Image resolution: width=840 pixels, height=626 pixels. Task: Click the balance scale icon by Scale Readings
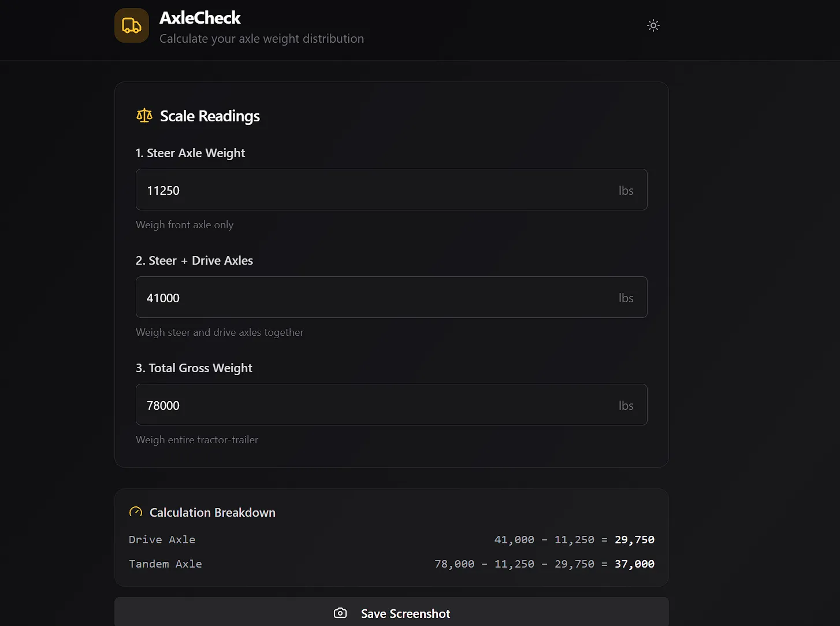[144, 116]
